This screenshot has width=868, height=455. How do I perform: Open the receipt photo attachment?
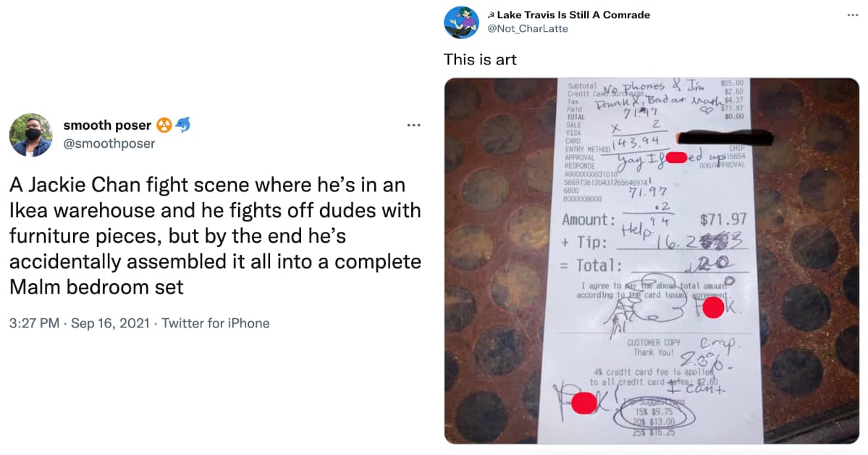tap(651, 261)
